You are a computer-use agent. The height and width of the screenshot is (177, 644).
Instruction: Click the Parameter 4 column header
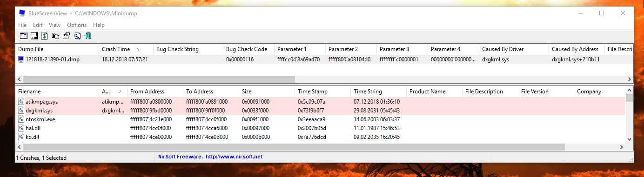(x=454, y=49)
